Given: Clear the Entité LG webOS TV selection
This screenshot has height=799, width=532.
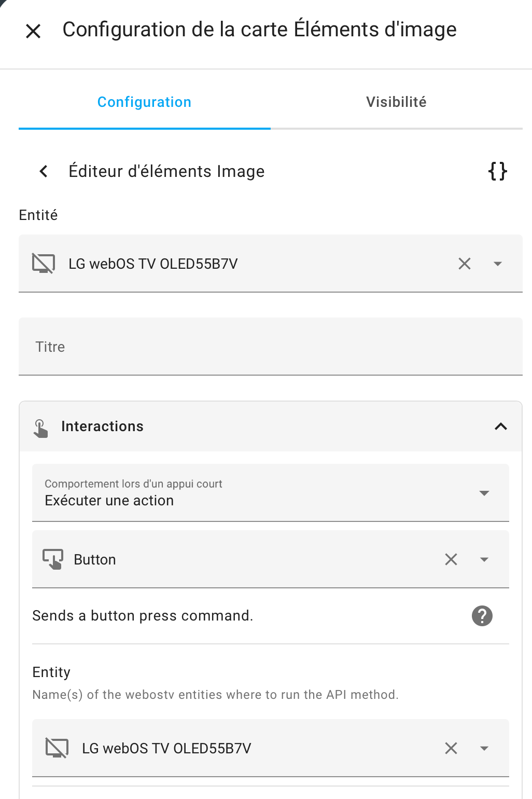Looking at the screenshot, I should [465, 264].
